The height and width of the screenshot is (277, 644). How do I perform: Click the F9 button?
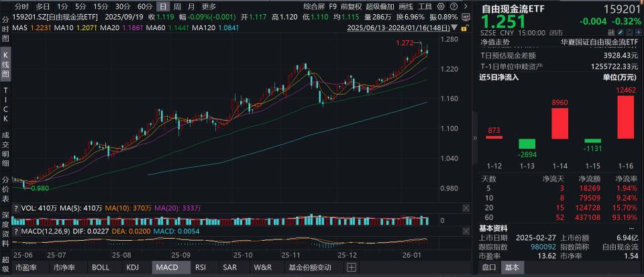tap(333, 7)
